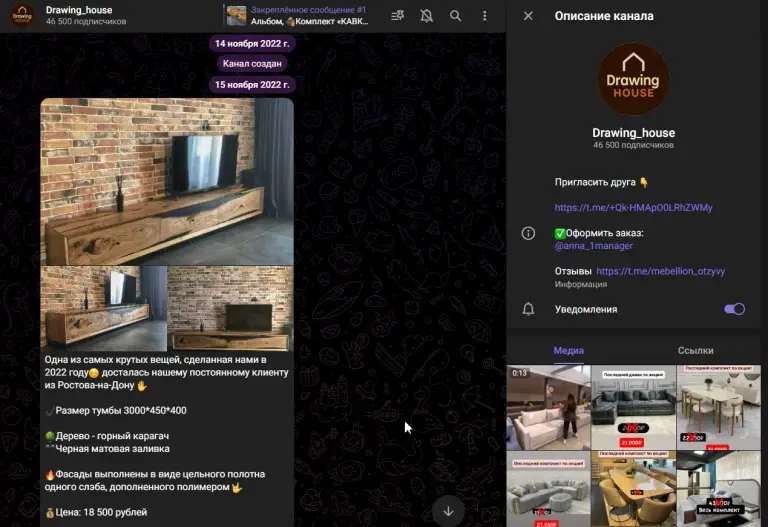Open the yellow chairs dining set thumbnail
This screenshot has width=768, height=527.
633,489
